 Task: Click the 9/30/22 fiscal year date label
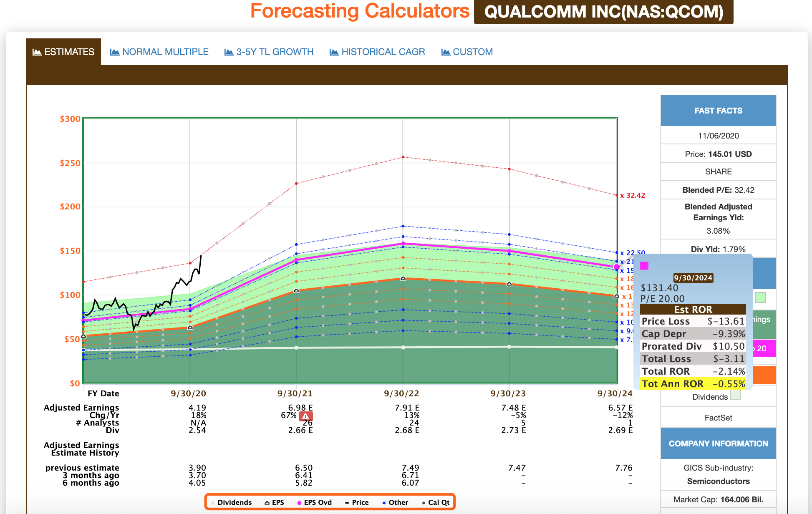(x=401, y=393)
